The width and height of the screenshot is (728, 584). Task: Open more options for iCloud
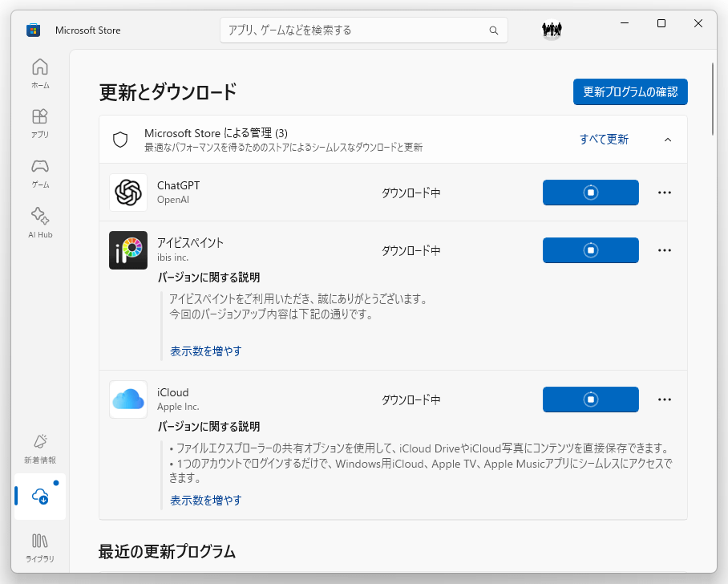664,399
